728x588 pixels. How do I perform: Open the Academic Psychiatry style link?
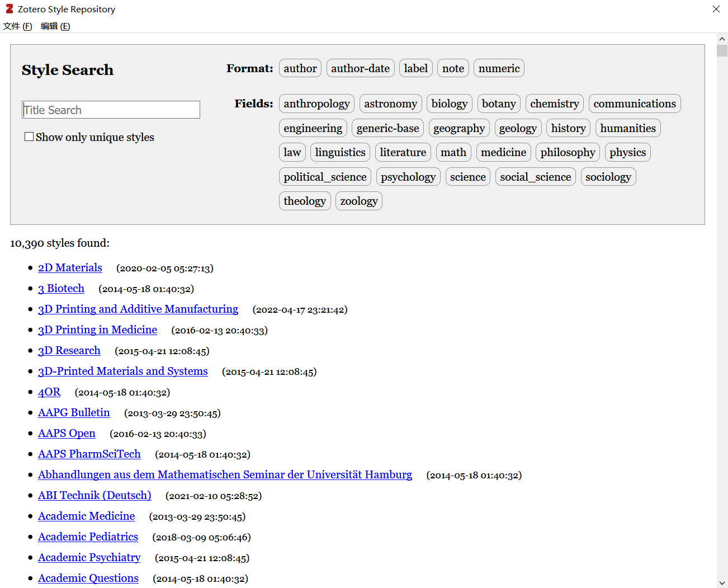tap(89, 557)
